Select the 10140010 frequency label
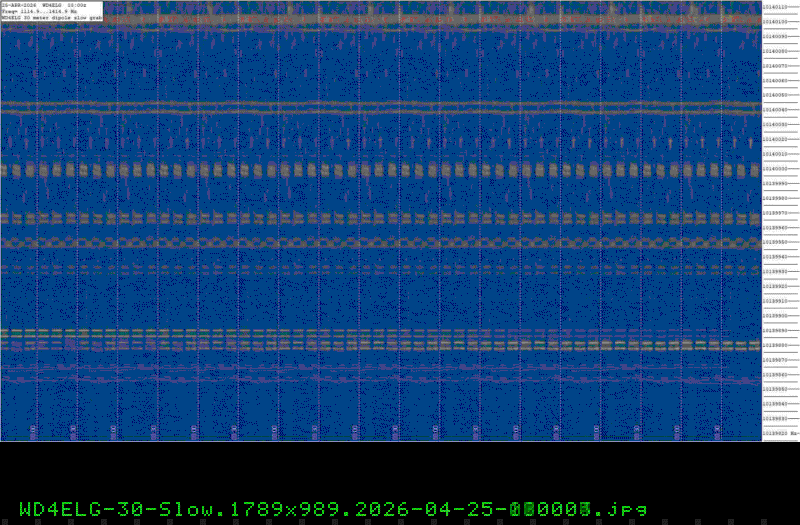800x525 pixels. pos(774,154)
